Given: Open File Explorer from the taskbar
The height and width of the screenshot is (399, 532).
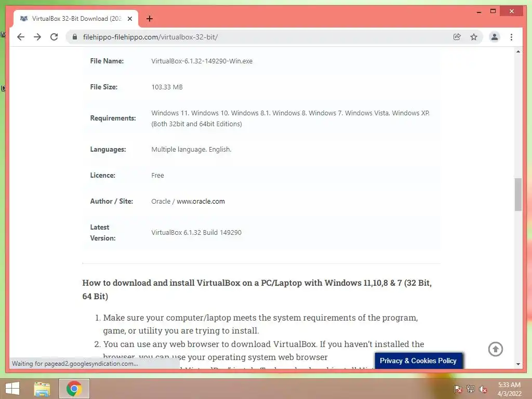Looking at the screenshot, I should coord(42,389).
